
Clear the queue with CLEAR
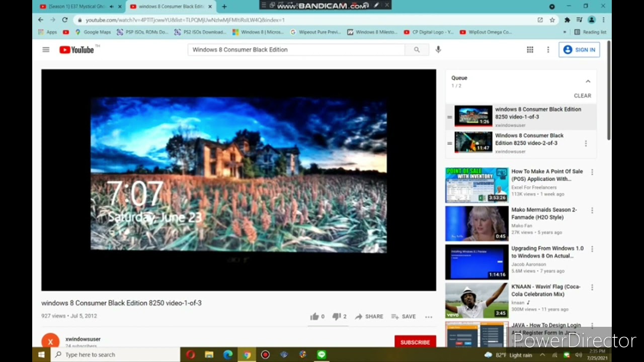[x=582, y=96]
